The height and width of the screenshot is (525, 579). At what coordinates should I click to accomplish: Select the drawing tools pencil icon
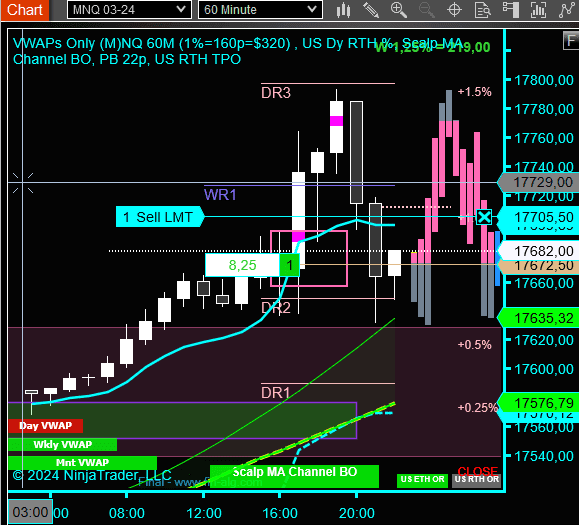tap(371, 10)
